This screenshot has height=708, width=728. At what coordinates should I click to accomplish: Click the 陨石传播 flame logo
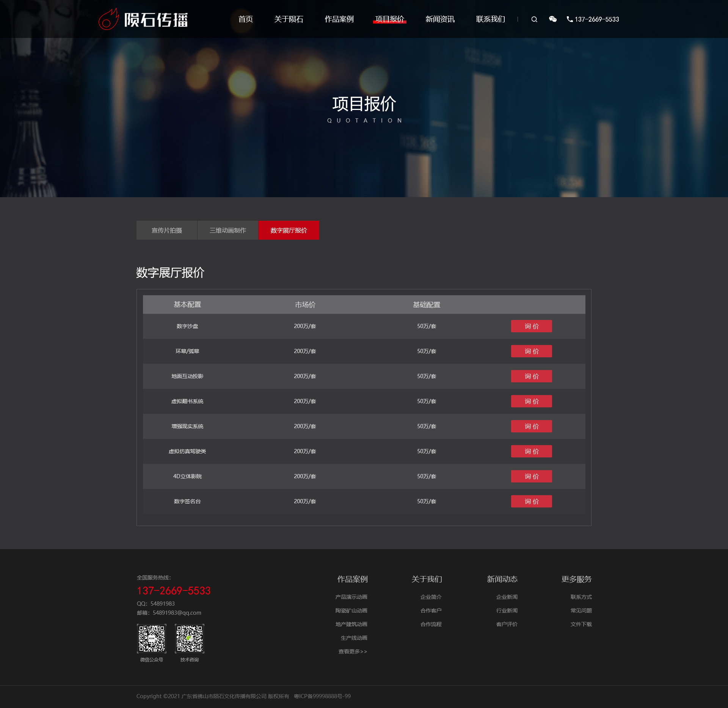[108, 19]
